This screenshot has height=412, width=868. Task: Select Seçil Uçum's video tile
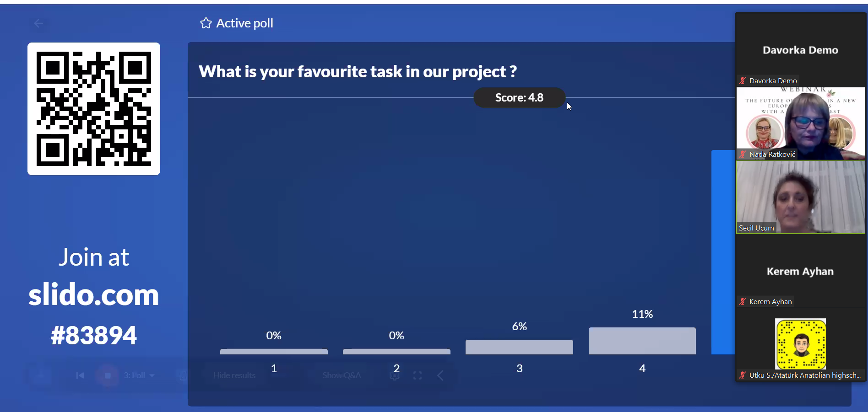coord(800,197)
